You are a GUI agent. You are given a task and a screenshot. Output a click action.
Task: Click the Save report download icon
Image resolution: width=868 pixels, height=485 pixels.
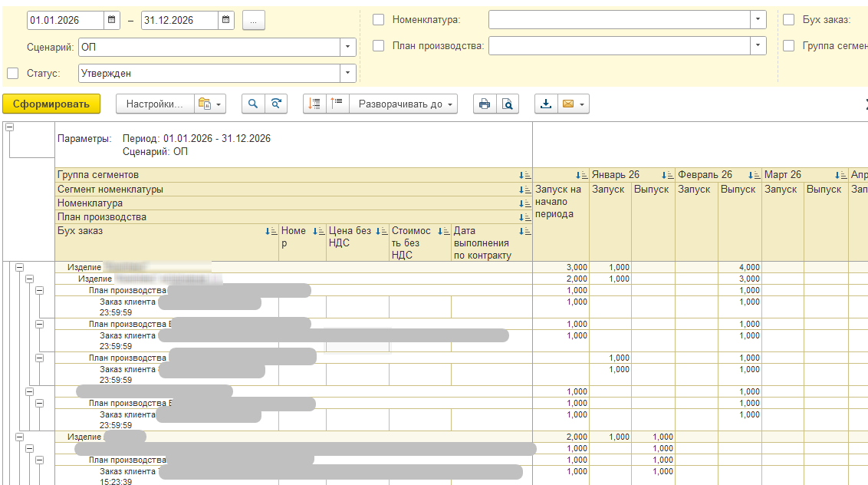(546, 104)
